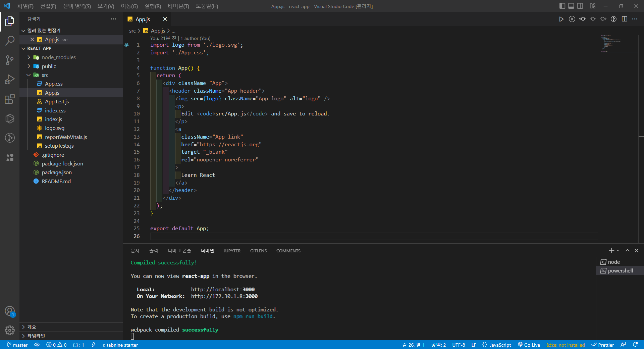Add a new terminal with plus icon

tap(611, 251)
